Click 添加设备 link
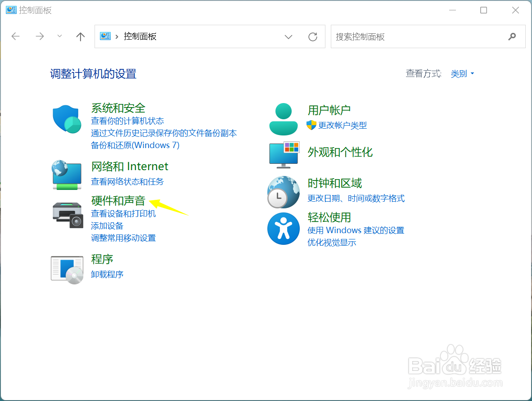 pyautogui.click(x=107, y=226)
